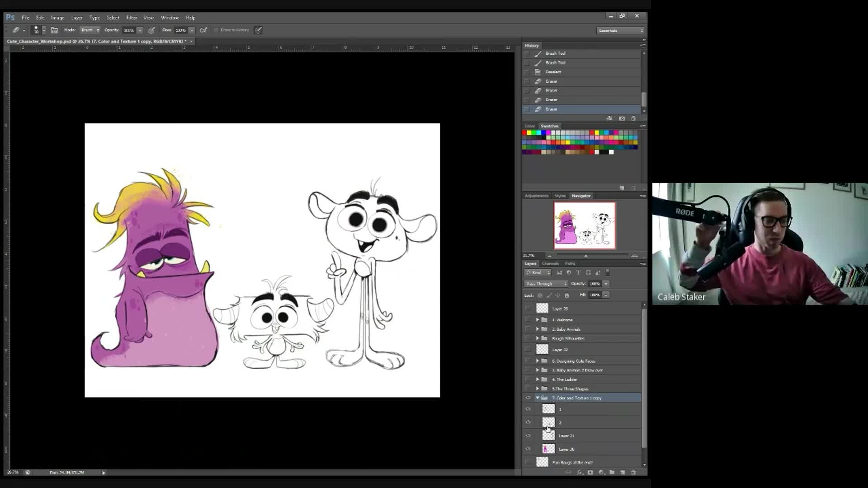Open the brush panel toggle icon
The width and height of the screenshot is (868, 488).
point(54,30)
